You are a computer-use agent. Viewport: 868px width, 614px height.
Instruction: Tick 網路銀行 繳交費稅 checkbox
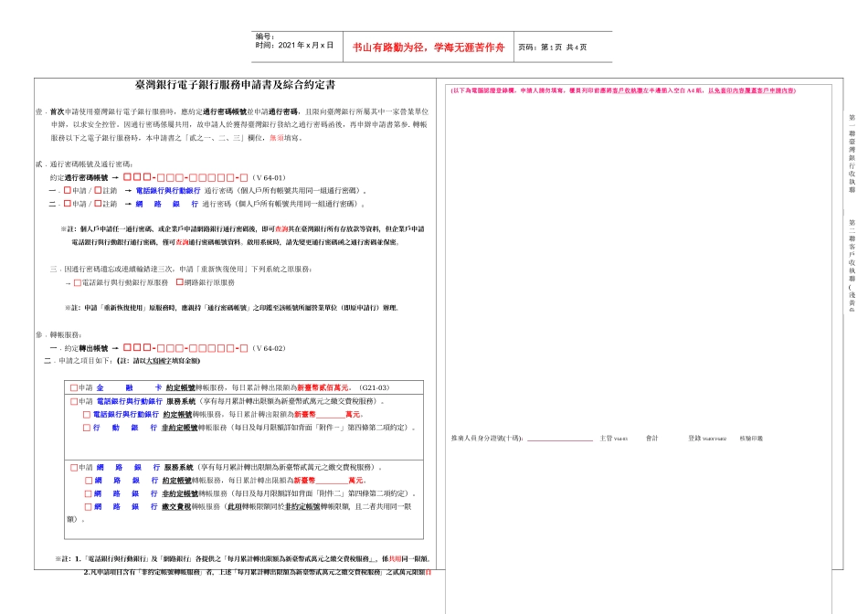[88, 507]
